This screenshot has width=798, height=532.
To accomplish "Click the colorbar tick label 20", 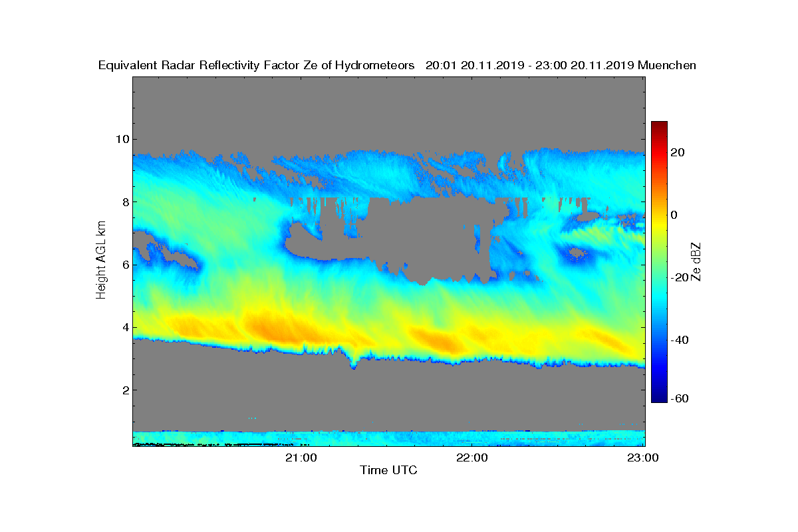I will point(678,152).
